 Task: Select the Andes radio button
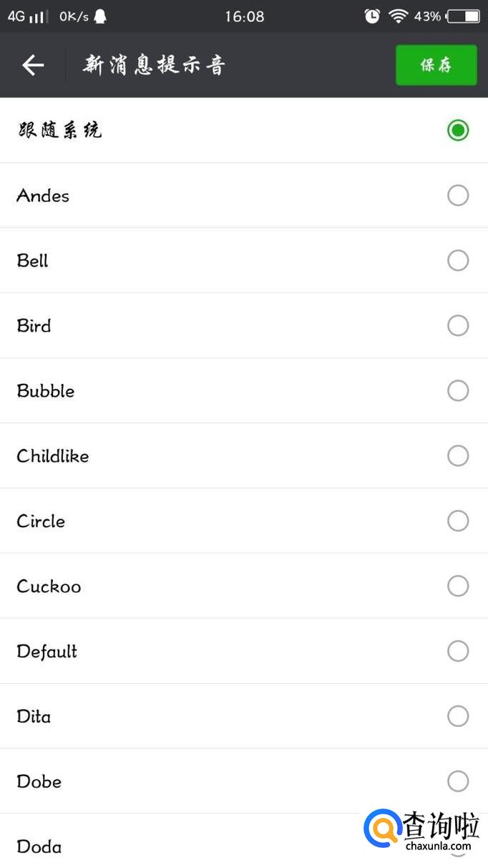[x=458, y=196]
